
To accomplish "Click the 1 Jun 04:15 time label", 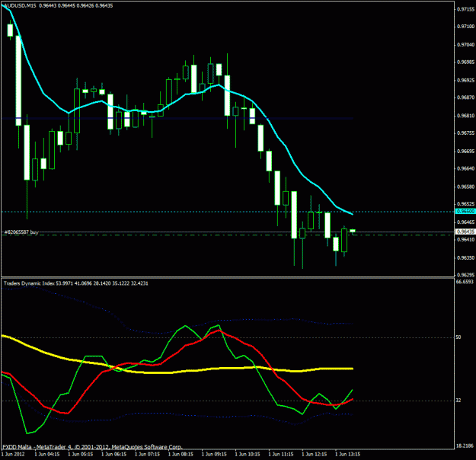I will coord(47,454).
